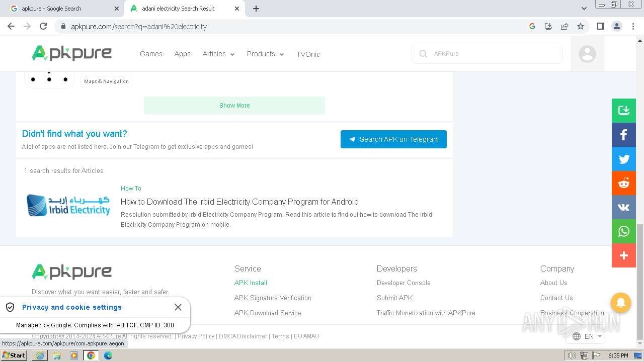Open tab search dropdown in Chrome

tap(584, 9)
